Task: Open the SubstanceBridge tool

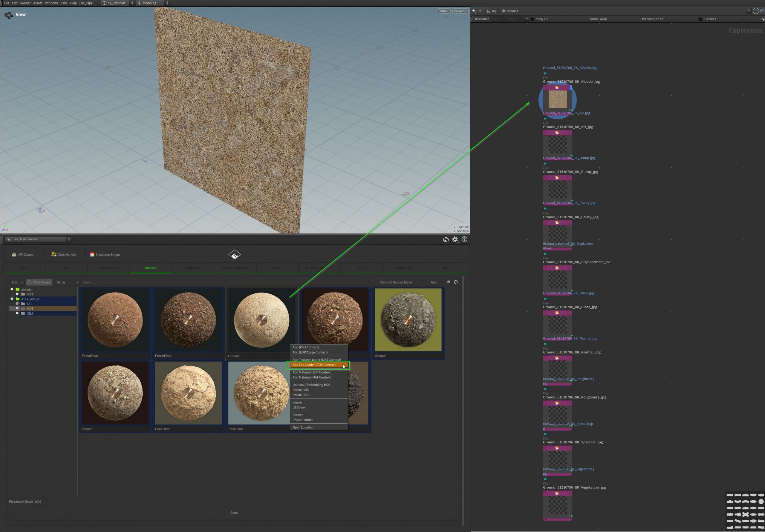Action: tap(105, 254)
